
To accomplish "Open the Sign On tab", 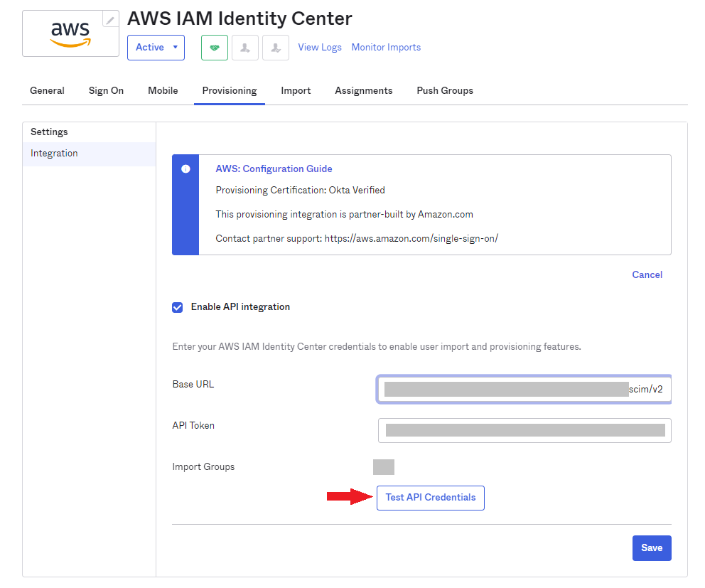I will pyautogui.click(x=106, y=91).
